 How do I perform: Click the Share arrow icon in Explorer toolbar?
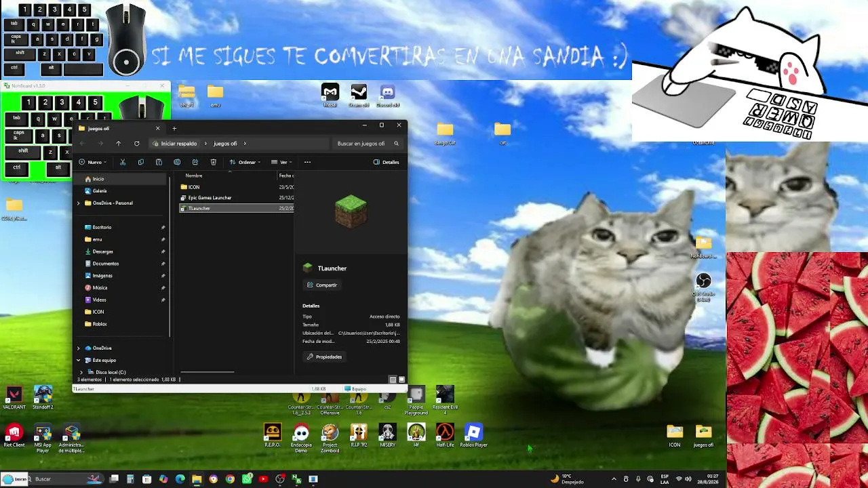(x=195, y=162)
